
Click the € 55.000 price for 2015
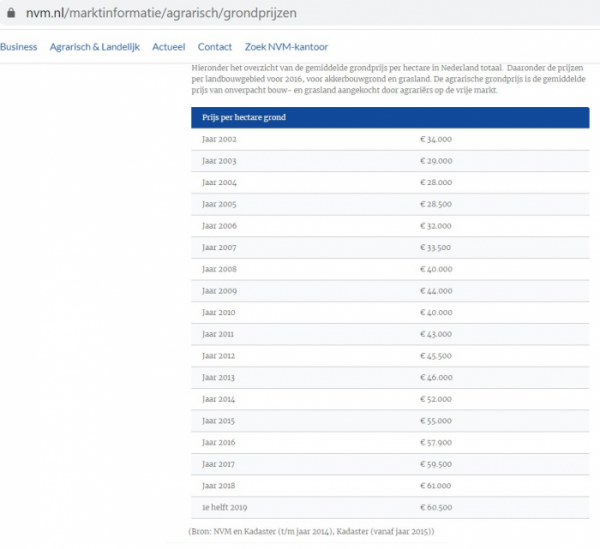point(436,420)
